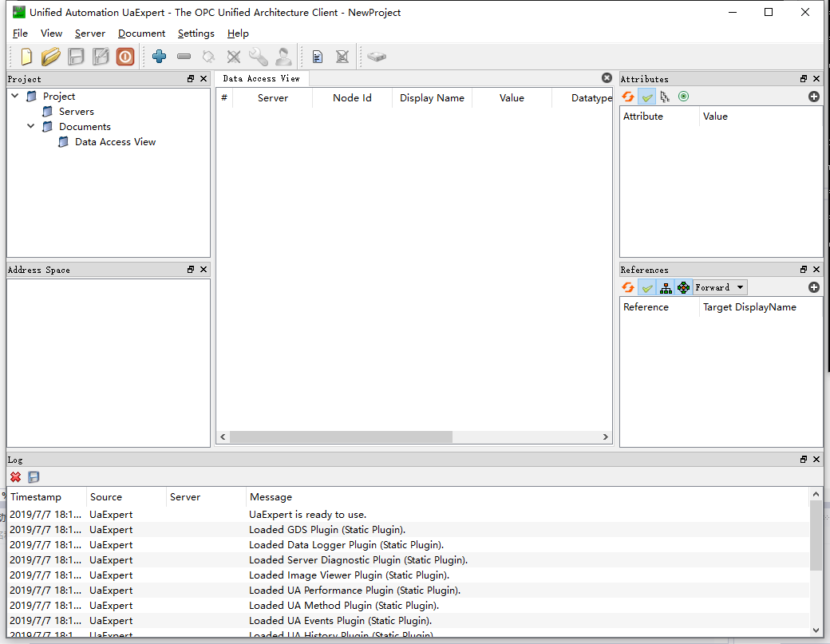Click the plus circle in the Attributes panel
The image size is (830, 644).
click(814, 97)
